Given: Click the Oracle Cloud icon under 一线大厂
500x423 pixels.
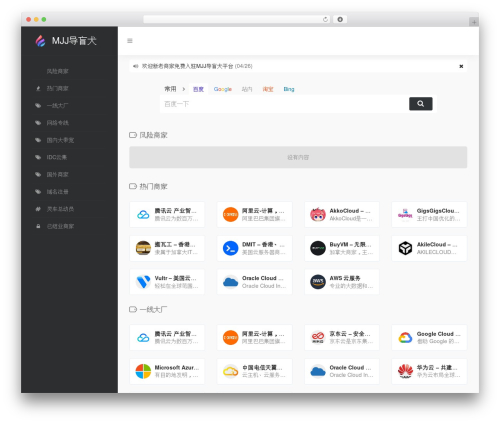Looking at the screenshot, I should click(318, 371).
